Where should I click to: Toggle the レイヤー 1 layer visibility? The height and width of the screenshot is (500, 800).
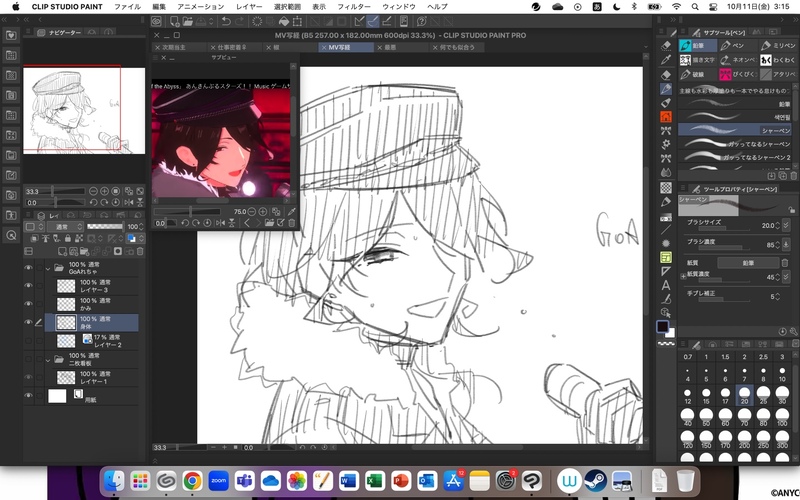(28, 377)
